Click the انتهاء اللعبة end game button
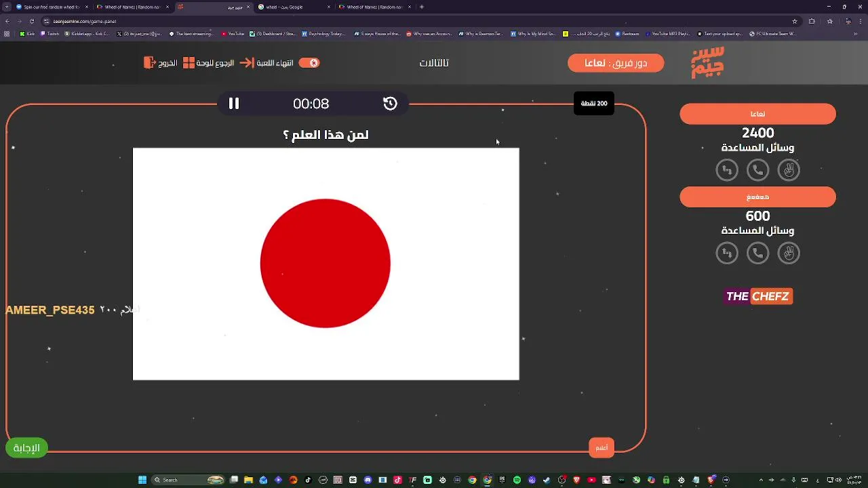 (267, 63)
